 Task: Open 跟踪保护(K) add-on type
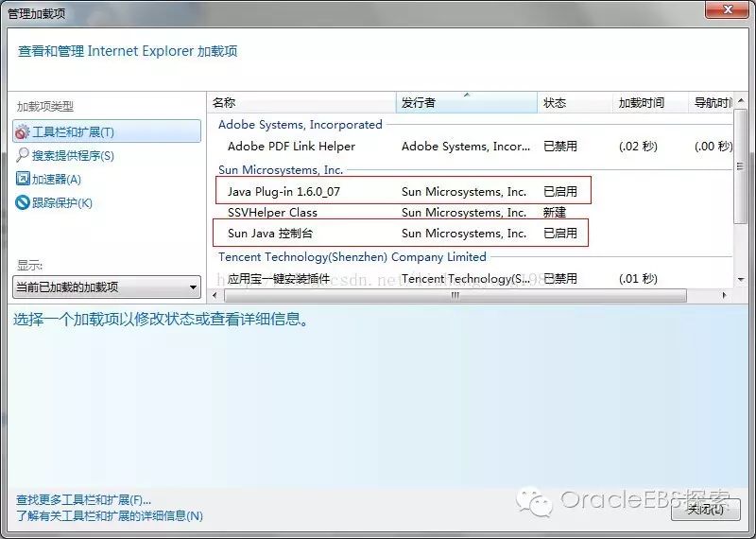61,202
